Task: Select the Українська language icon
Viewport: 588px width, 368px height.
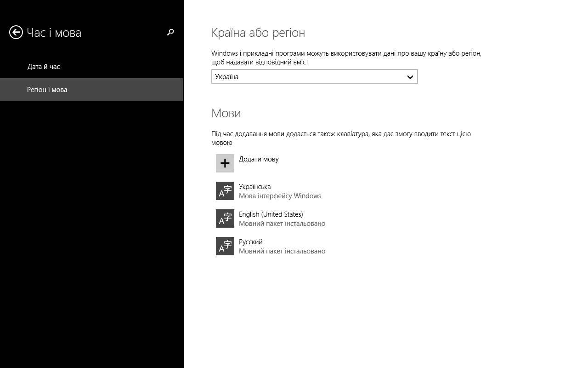Action: point(225,191)
